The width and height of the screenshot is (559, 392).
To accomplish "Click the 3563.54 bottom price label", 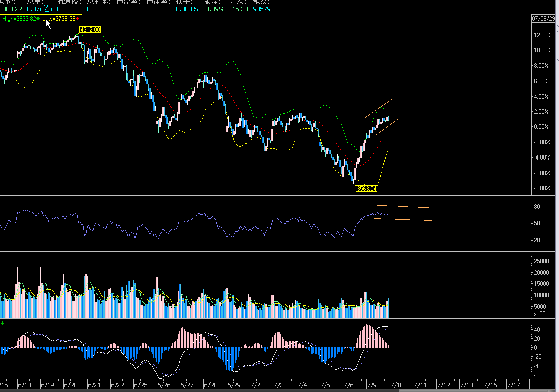I will (367, 189).
